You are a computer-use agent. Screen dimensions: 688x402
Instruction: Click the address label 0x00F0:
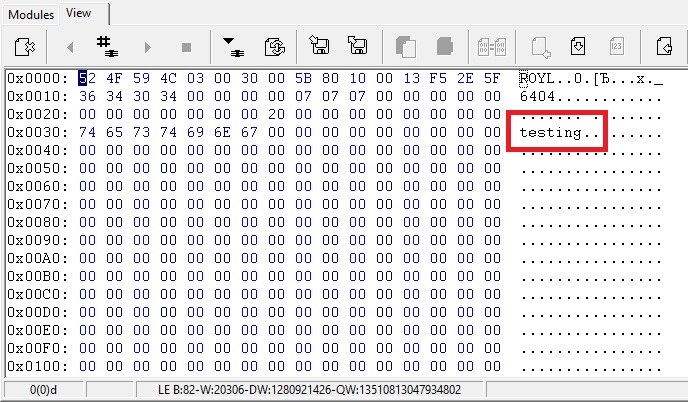coord(38,348)
